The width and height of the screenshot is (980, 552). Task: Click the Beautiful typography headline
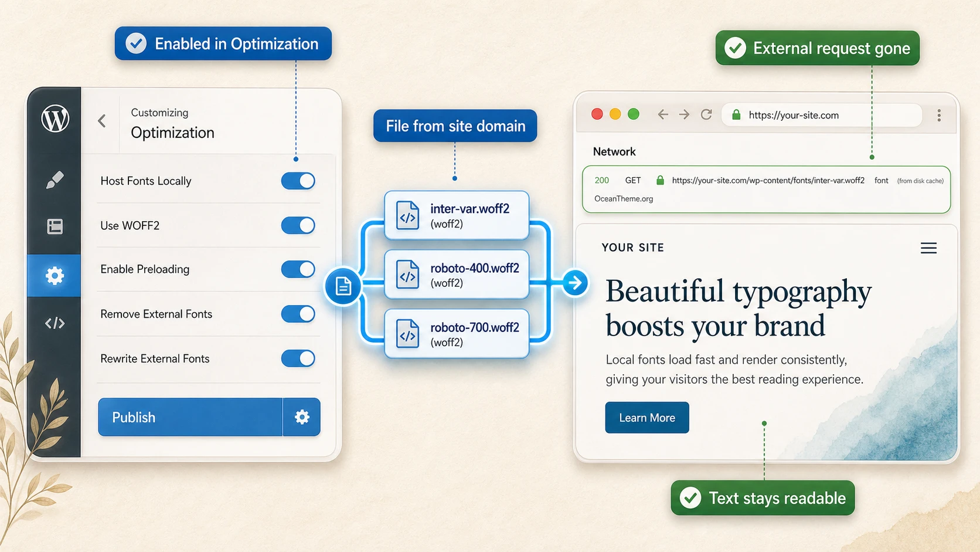point(739,309)
